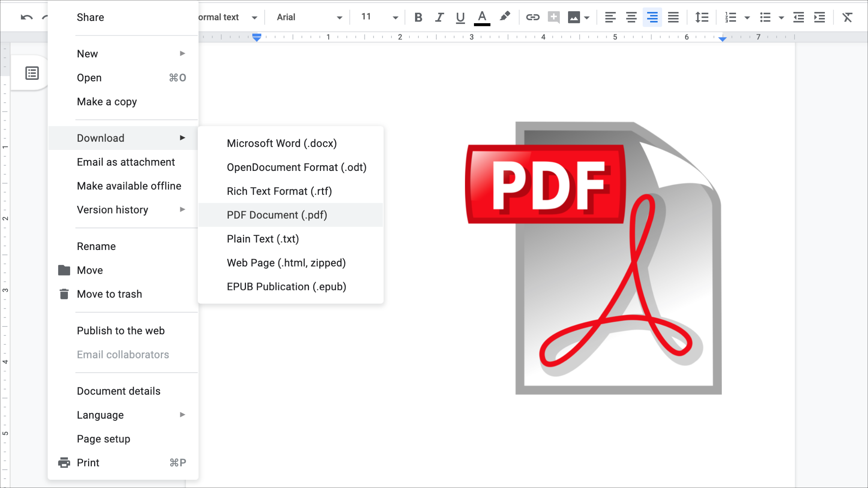
Task: Click the Undo button in toolbar
Action: tap(27, 17)
